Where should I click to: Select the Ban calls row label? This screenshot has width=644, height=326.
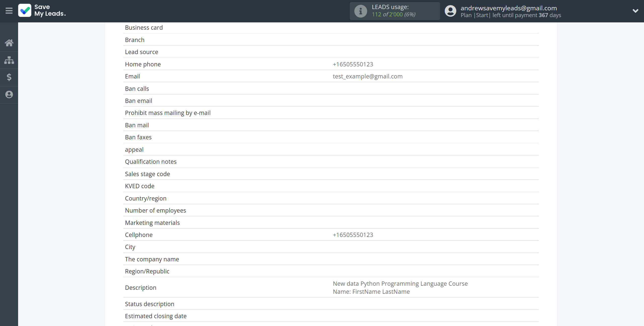tap(137, 89)
